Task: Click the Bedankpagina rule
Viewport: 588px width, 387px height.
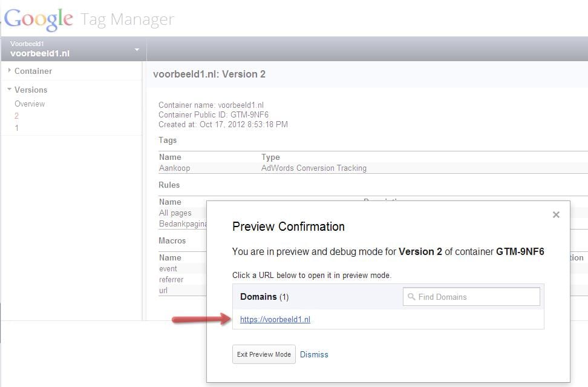Action: click(x=183, y=223)
